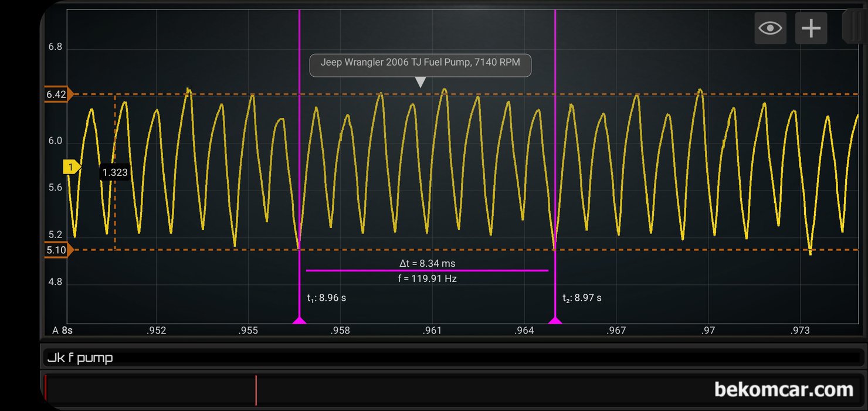The width and height of the screenshot is (868, 411).
Task: Select the 6.42 upper voltage cursor tag
Action: tap(59, 94)
